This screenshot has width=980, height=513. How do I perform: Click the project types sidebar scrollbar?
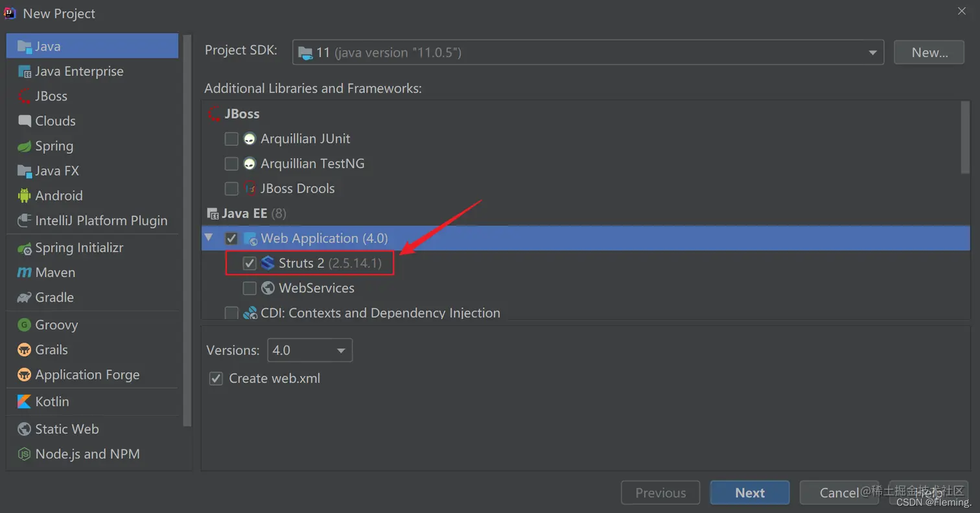click(188, 230)
